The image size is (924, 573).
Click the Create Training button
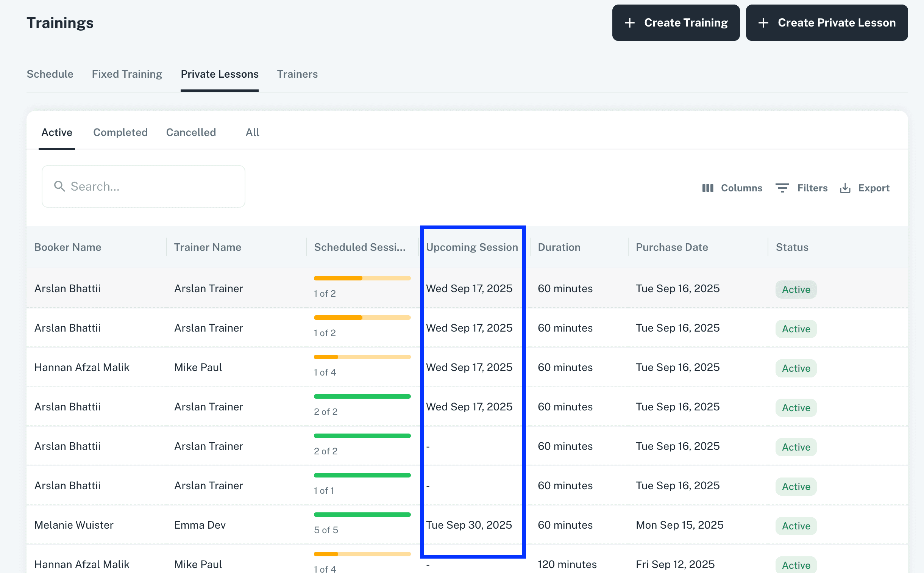pos(676,23)
